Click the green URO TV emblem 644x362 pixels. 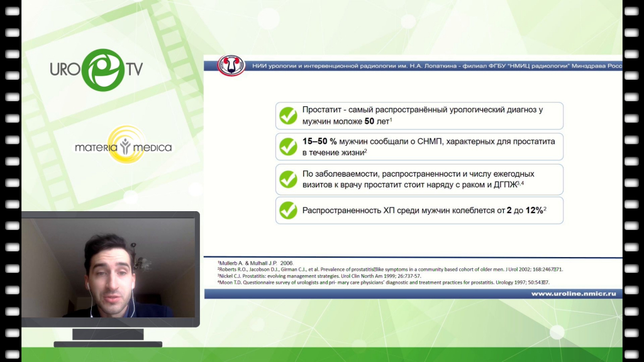97,69
